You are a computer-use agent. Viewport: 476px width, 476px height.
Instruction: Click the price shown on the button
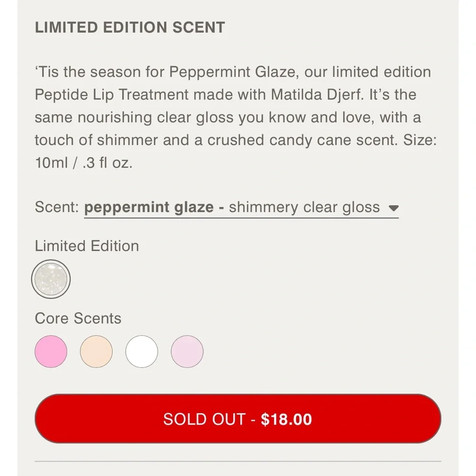pos(286,419)
